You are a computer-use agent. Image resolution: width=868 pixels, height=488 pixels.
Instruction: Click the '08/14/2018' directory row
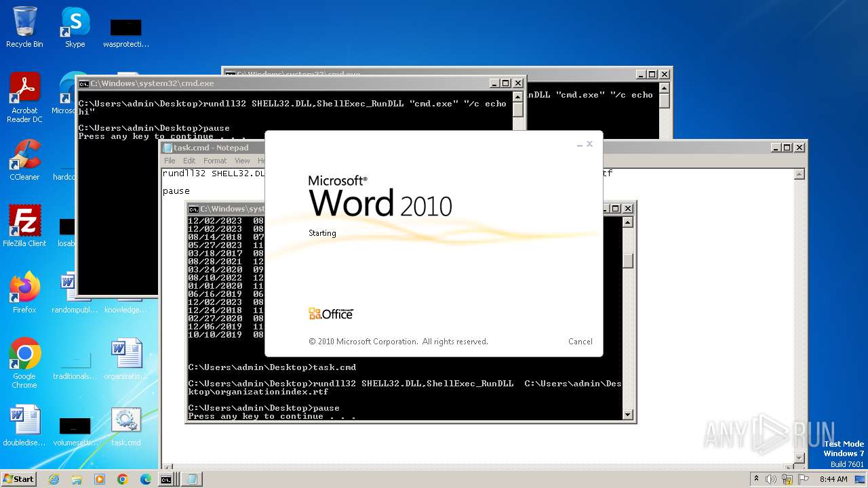(x=226, y=237)
